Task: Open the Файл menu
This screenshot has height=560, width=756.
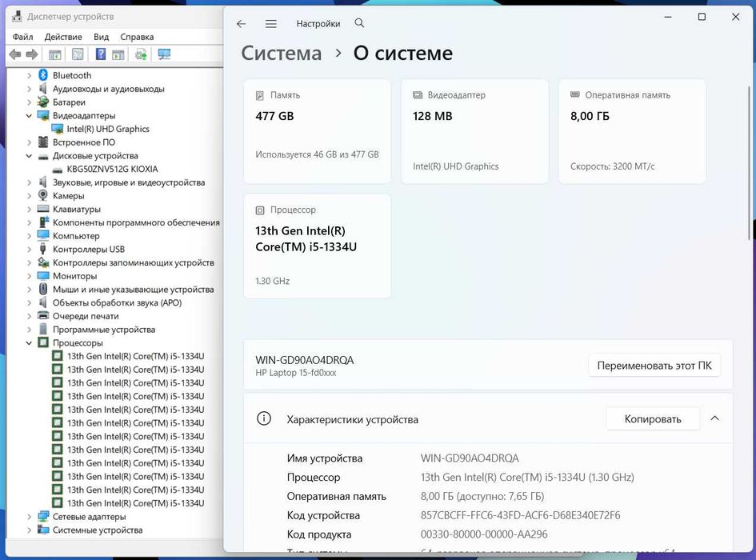Action: click(22, 37)
